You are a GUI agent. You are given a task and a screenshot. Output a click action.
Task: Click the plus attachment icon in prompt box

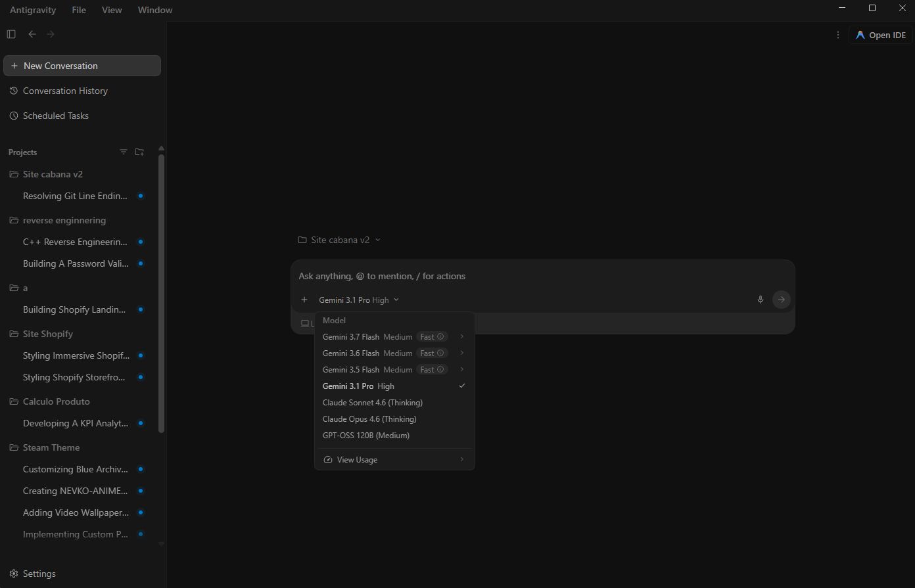tap(304, 300)
